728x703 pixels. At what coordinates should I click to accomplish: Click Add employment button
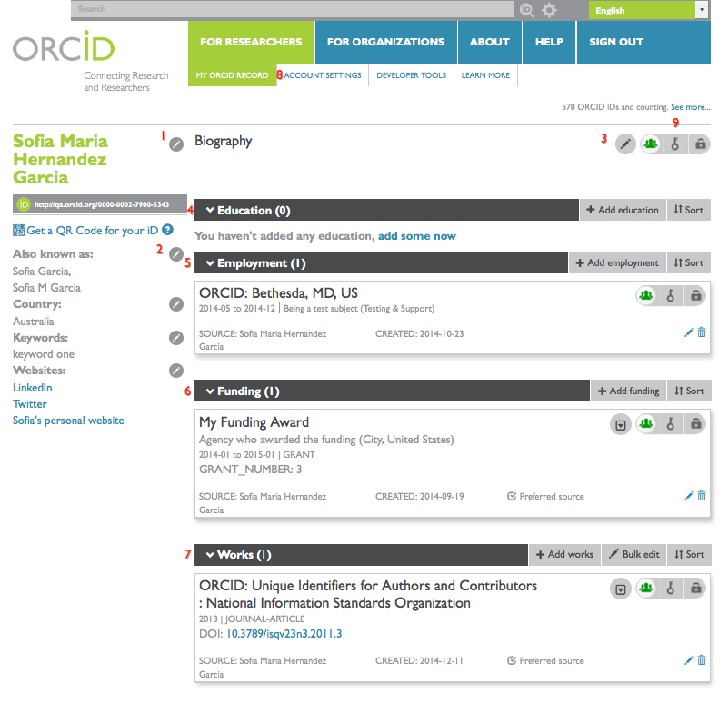click(x=617, y=262)
